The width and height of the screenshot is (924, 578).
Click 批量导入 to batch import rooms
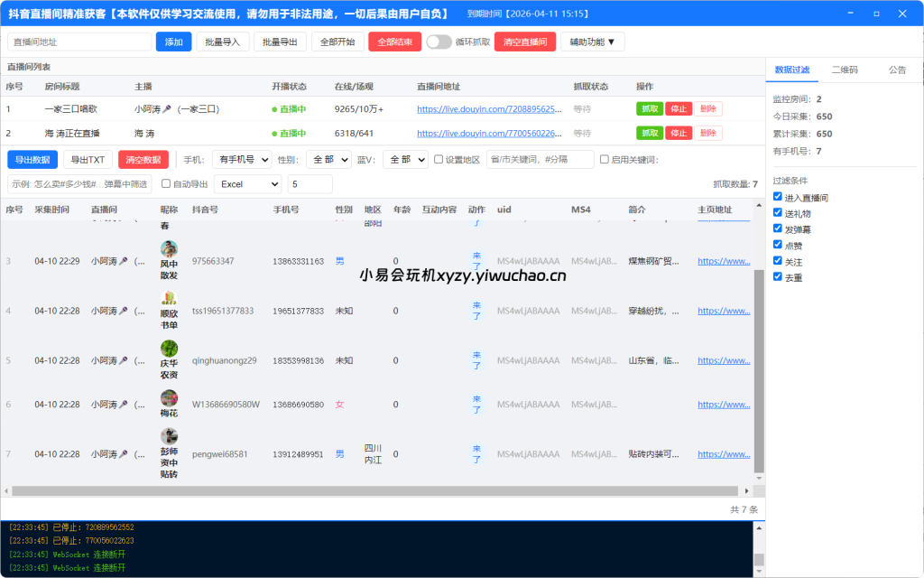click(222, 42)
